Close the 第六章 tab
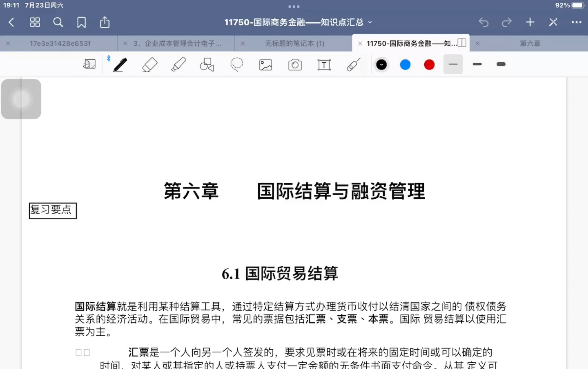 pos(477,43)
